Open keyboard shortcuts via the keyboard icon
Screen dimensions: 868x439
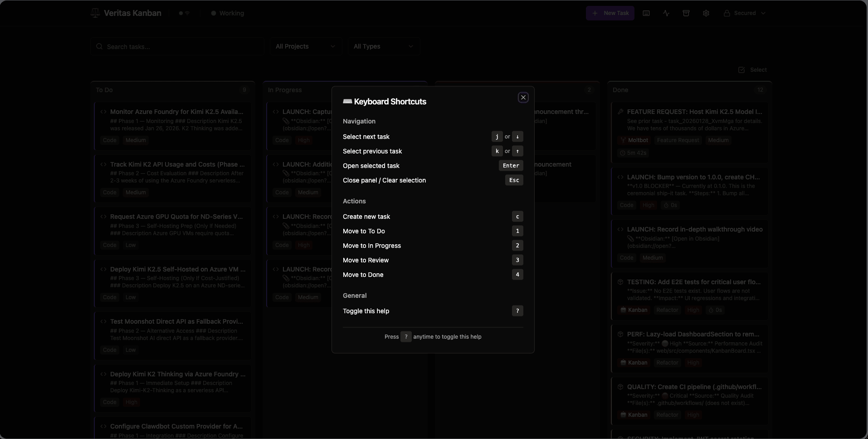click(646, 13)
